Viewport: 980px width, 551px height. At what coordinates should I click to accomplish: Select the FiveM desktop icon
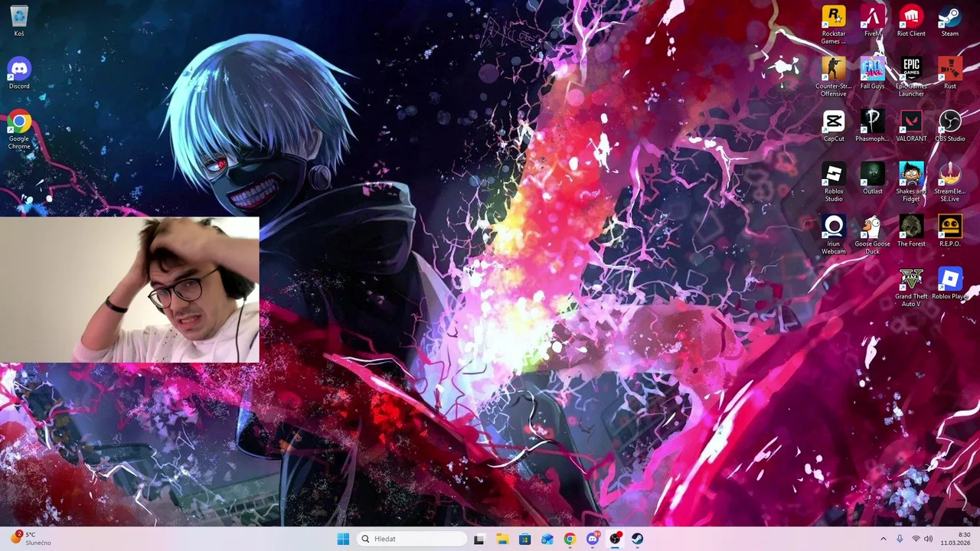click(x=873, y=21)
